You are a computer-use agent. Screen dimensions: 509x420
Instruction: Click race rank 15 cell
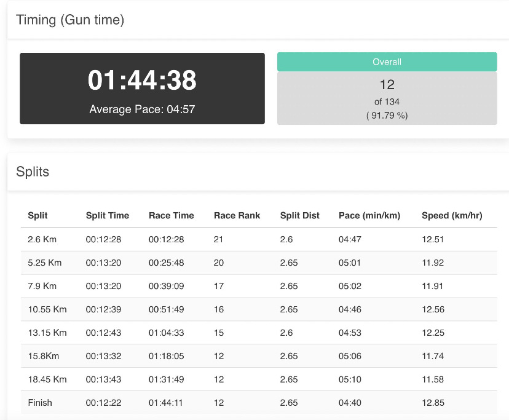pos(219,333)
